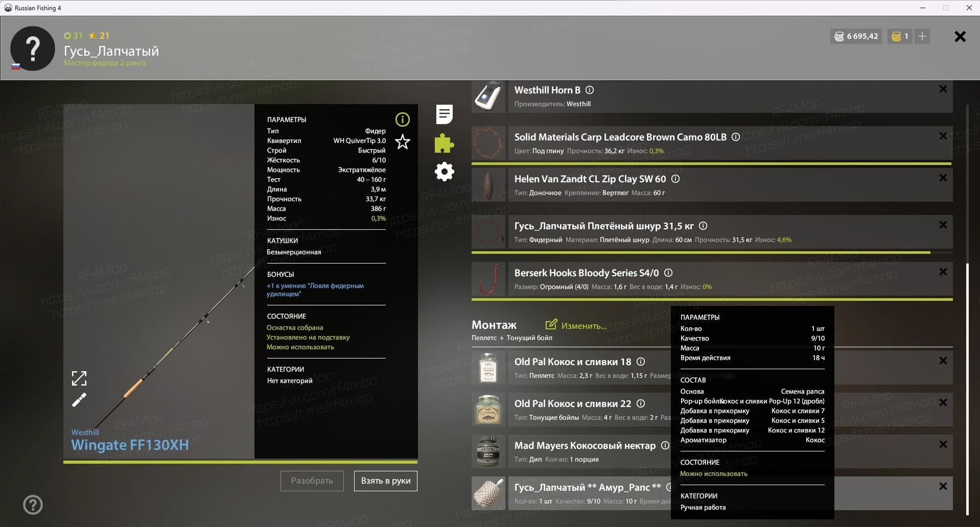Show info for Mad Mayers Кокосовый нектар
Viewport: 980px width, 527px height.
point(665,445)
